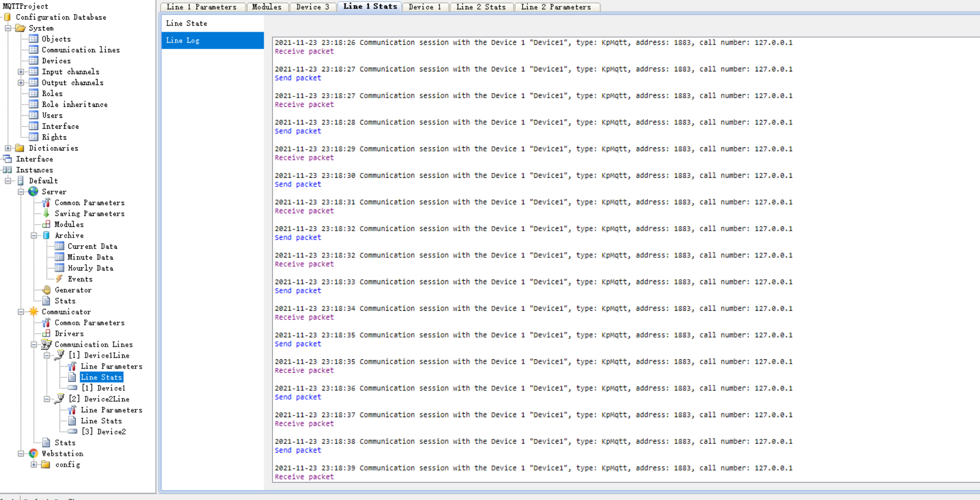
Task: Click the Generator hand icon under Server
Action: (x=47, y=290)
